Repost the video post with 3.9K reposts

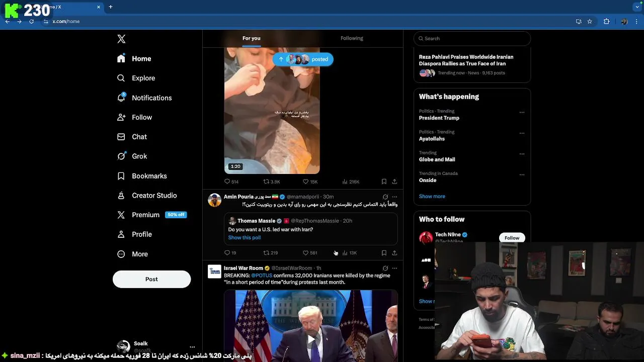coord(272,182)
